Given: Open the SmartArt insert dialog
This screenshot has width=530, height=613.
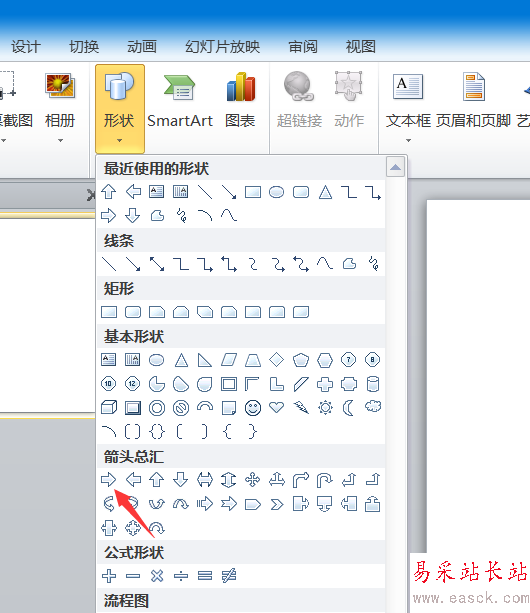Looking at the screenshot, I should tap(180, 102).
